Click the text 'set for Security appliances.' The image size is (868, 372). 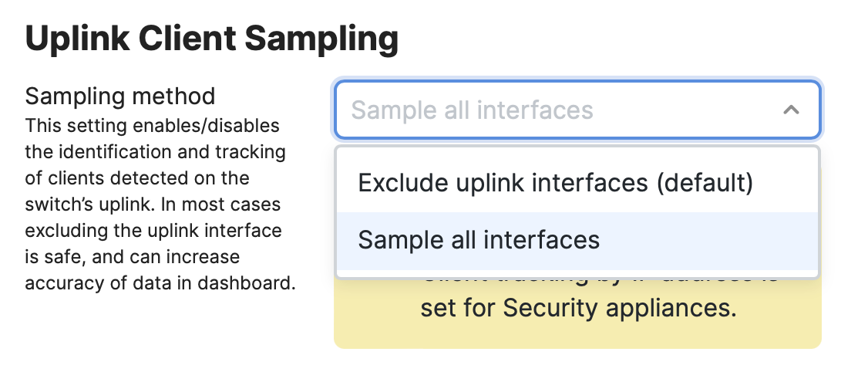coord(578,308)
